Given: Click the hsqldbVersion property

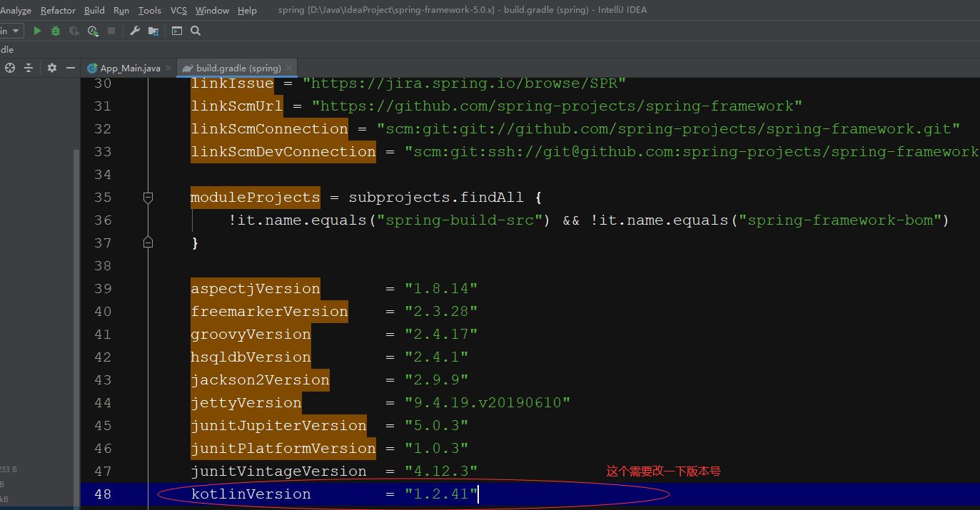Looking at the screenshot, I should (251, 357).
